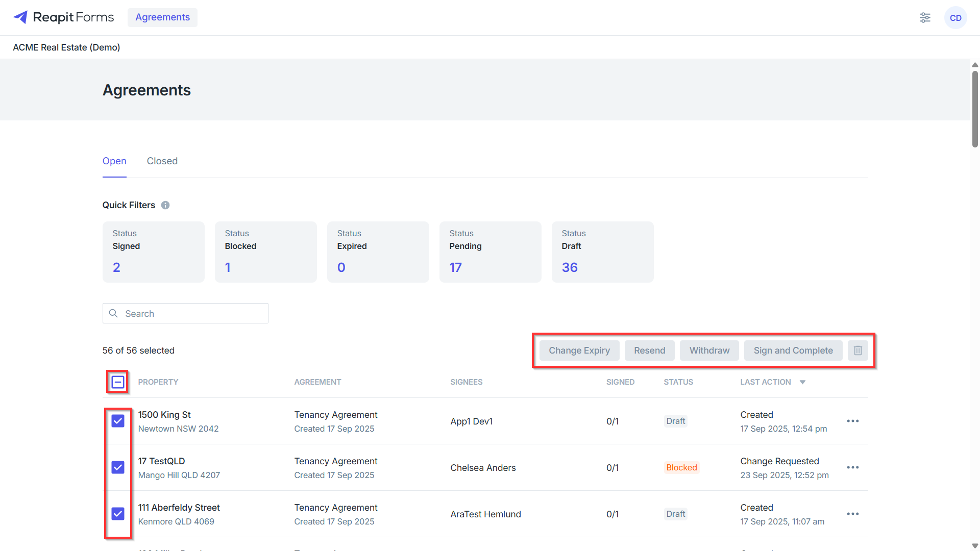Viewport: 980px width, 551px height.
Task: Click the Quick Filters info icon
Action: point(165,205)
